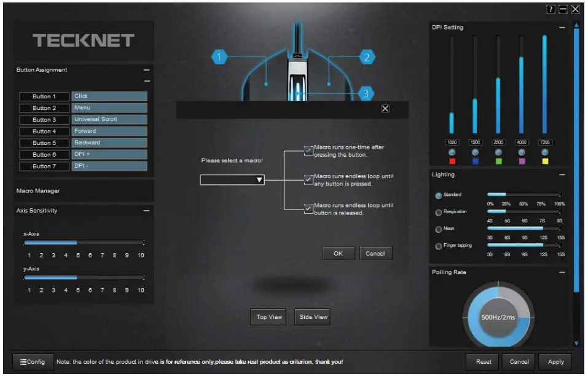Choose the 4000 DPI level dot
The height and width of the screenshot is (376, 588).
click(x=522, y=152)
